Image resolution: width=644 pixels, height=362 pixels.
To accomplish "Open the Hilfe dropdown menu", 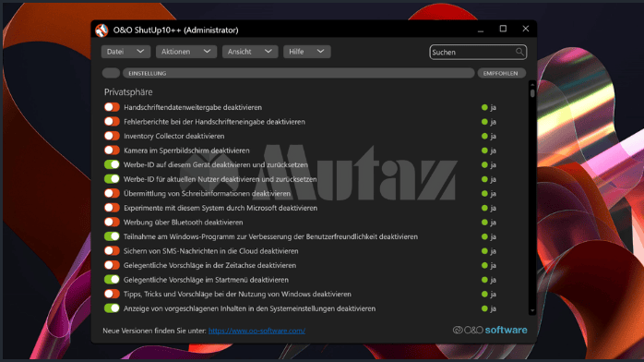I will point(307,52).
